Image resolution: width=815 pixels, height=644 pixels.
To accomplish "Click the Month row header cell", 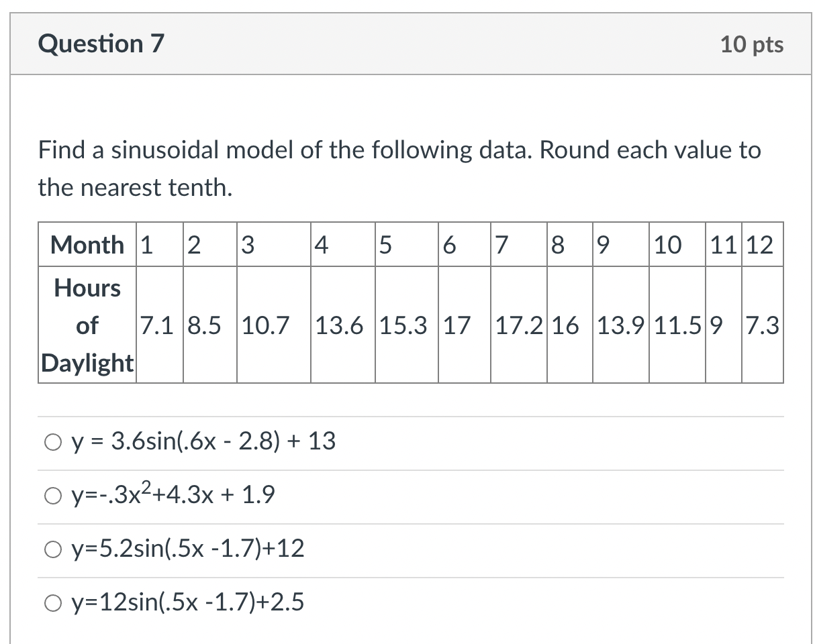I will tap(87, 245).
